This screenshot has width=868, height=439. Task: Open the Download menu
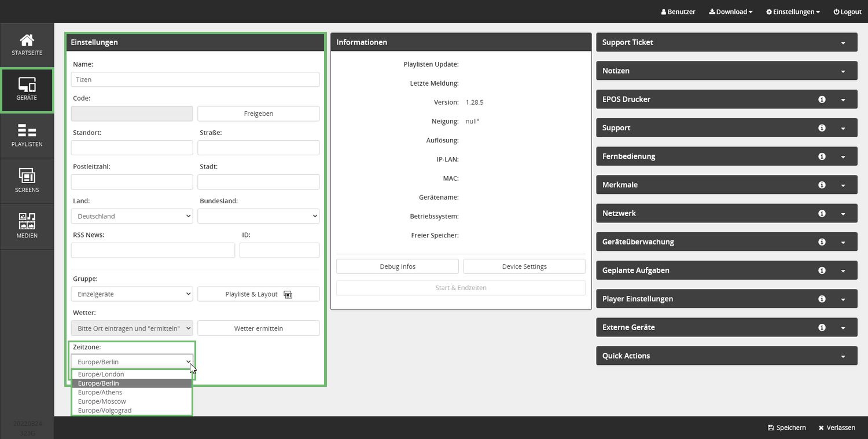(x=730, y=12)
